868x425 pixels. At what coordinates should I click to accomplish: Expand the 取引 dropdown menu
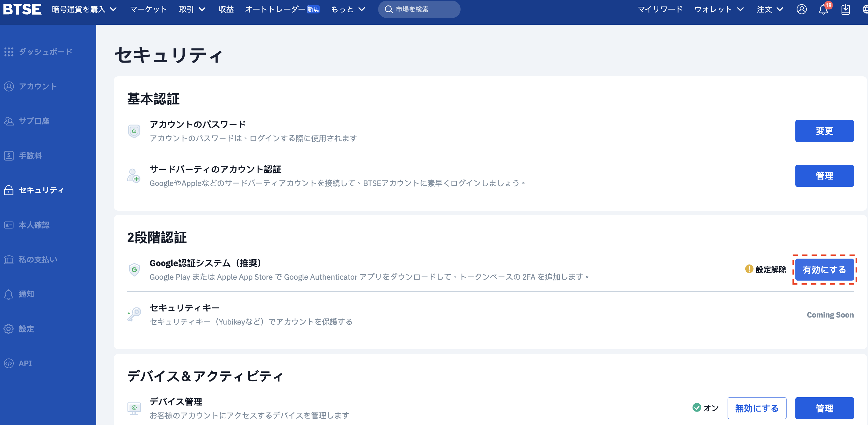pos(192,9)
